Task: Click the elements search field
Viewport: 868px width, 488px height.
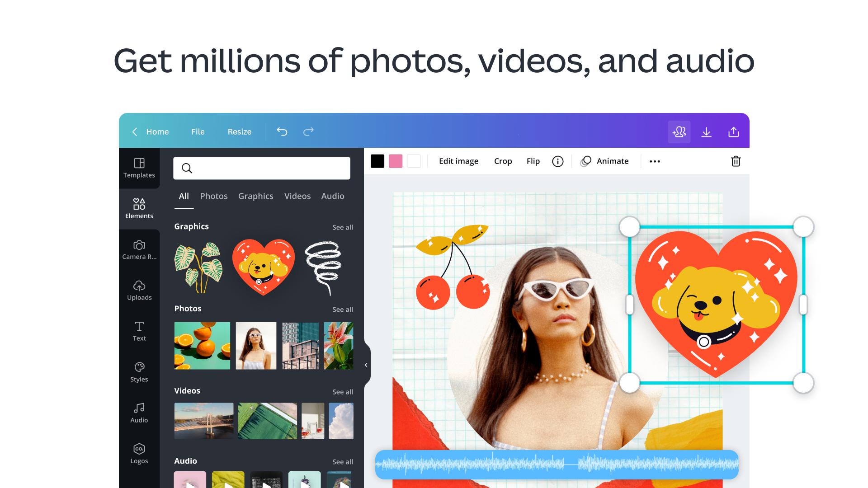Action: [262, 168]
